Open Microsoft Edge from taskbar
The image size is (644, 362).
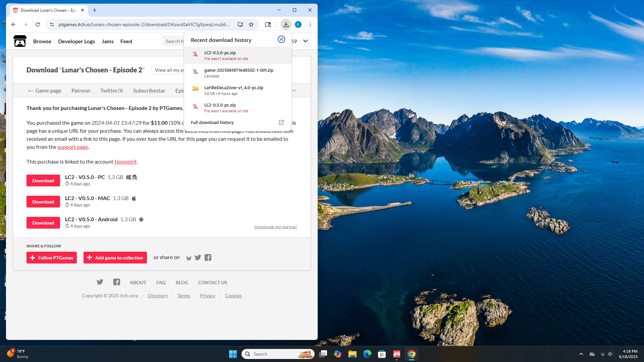[x=367, y=354]
